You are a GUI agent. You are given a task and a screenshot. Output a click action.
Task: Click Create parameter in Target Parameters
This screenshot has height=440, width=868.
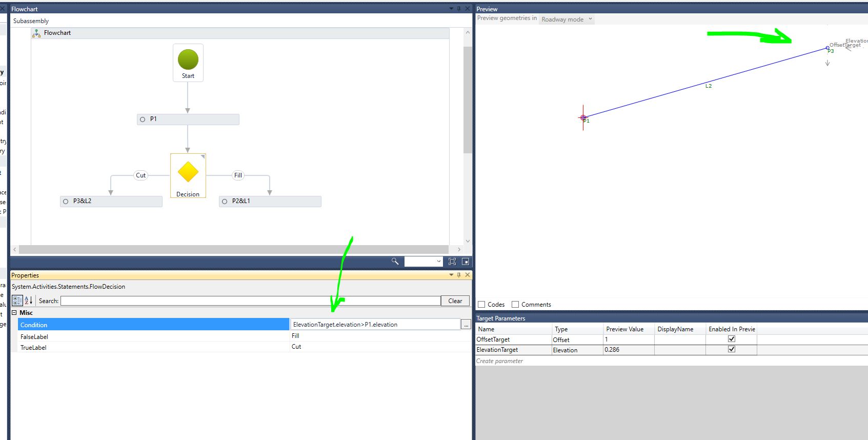click(499, 361)
